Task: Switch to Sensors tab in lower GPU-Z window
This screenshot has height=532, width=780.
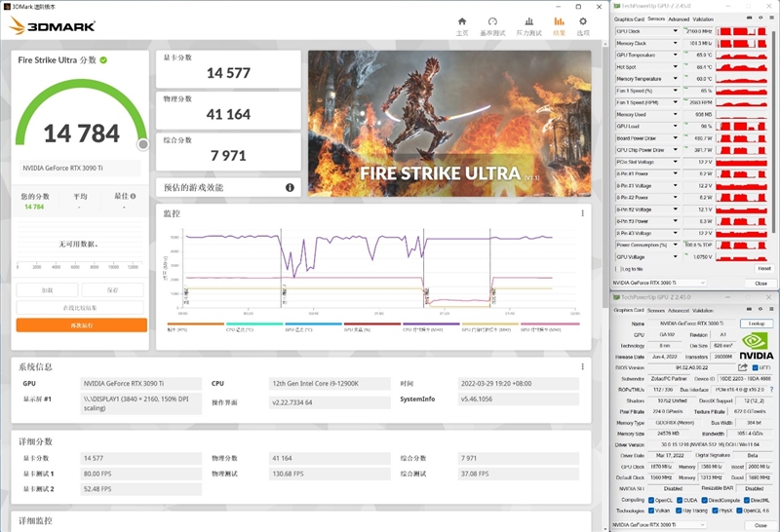Action: point(655,310)
